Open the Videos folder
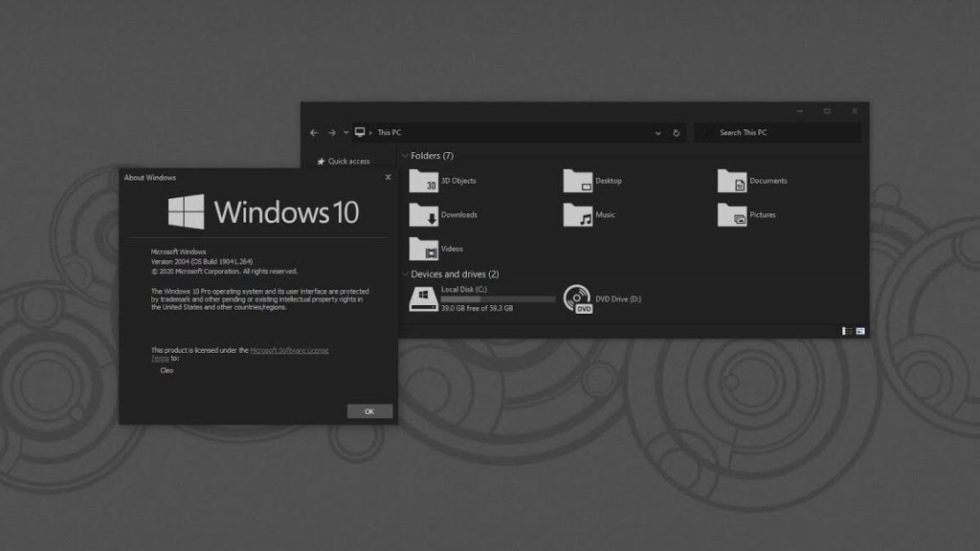Screen dimensions: 980x551 click(424, 249)
